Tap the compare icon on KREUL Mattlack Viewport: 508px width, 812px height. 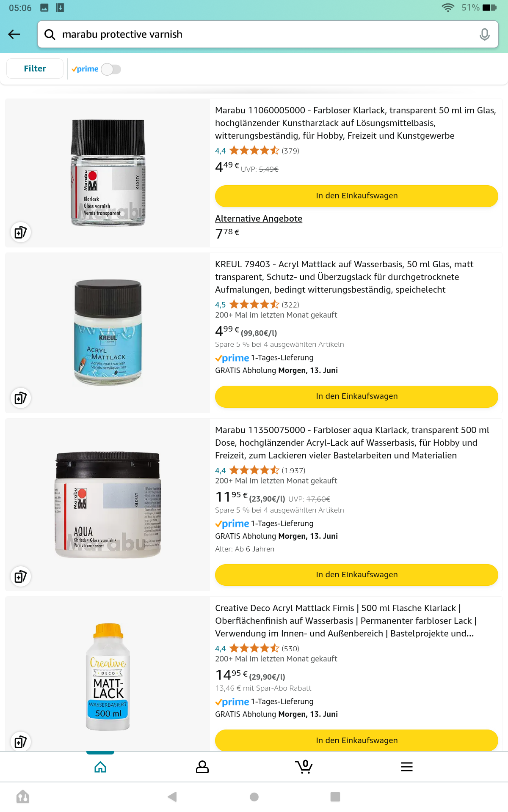(20, 398)
